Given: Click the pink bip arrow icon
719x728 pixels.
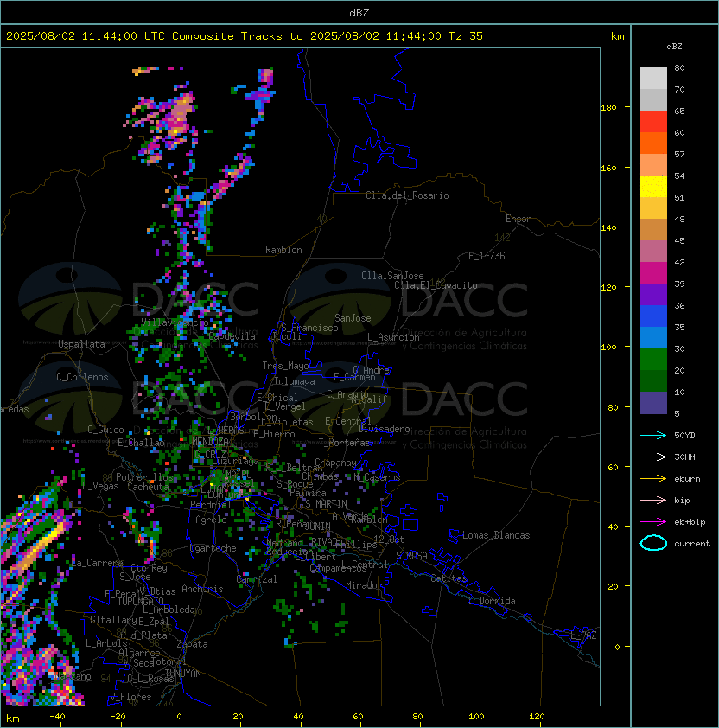Looking at the screenshot, I should point(653,500).
